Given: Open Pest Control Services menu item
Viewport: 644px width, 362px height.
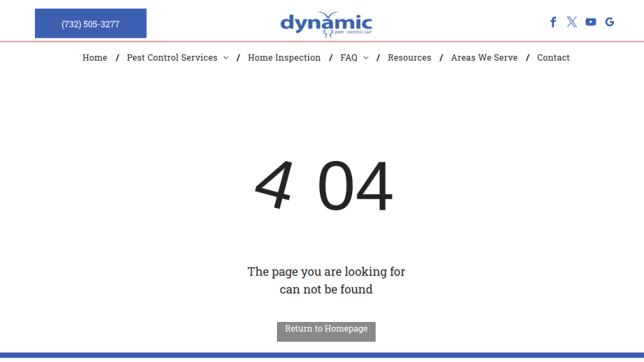Looking at the screenshot, I should 172,57.
